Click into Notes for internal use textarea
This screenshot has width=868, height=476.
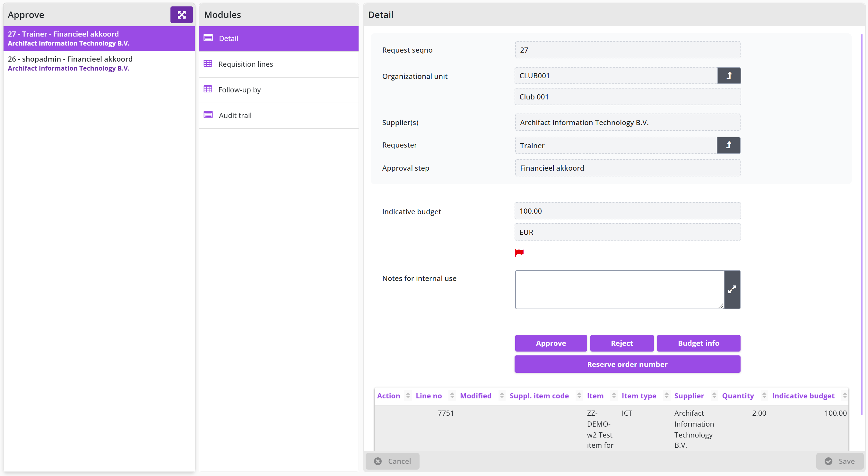click(x=619, y=289)
